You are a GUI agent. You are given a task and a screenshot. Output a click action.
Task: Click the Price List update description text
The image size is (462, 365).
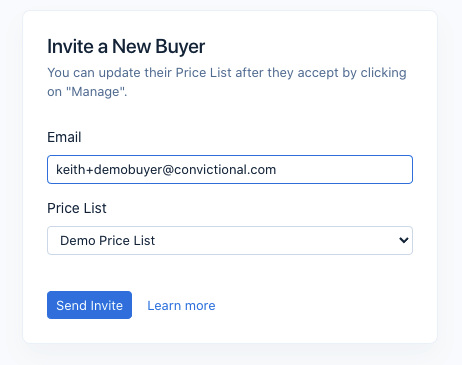[x=227, y=82]
